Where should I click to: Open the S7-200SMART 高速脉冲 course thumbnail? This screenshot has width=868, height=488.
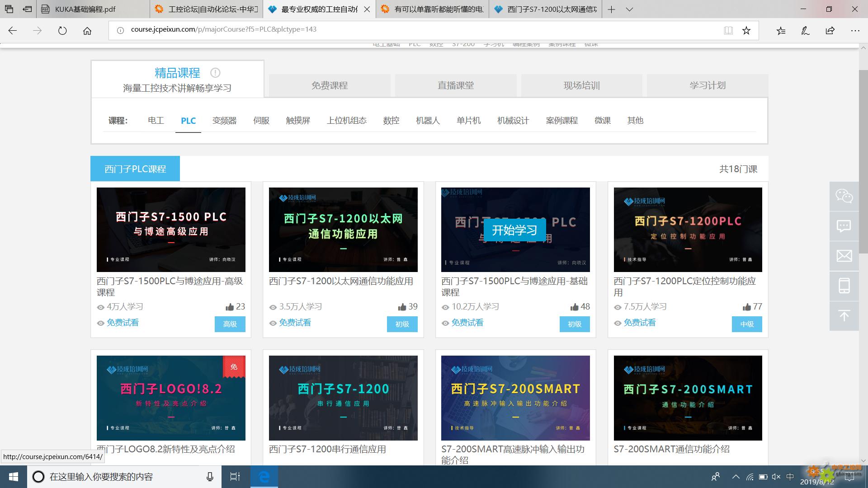(x=515, y=398)
